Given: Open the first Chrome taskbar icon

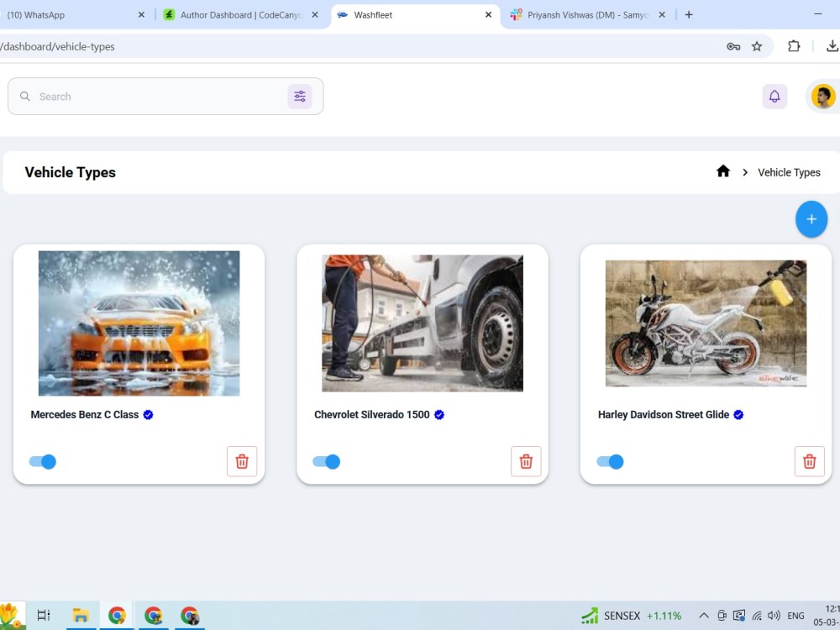Looking at the screenshot, I should point(117,615).
